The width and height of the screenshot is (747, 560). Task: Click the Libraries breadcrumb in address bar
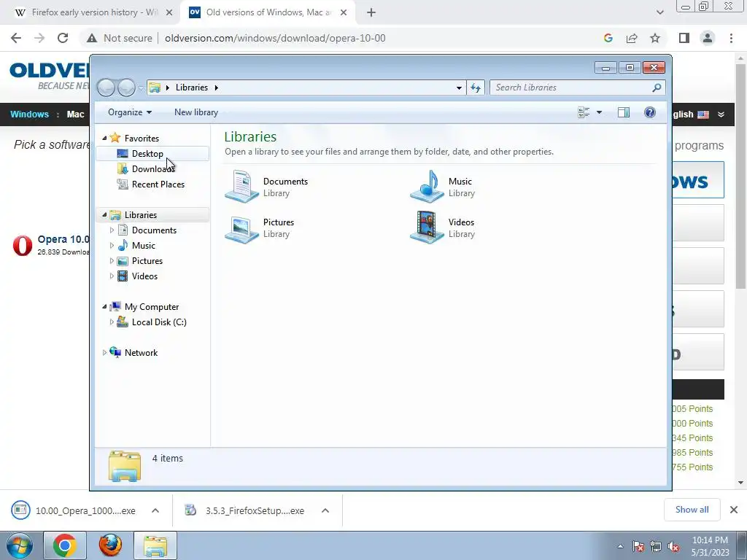click(192, 87)
